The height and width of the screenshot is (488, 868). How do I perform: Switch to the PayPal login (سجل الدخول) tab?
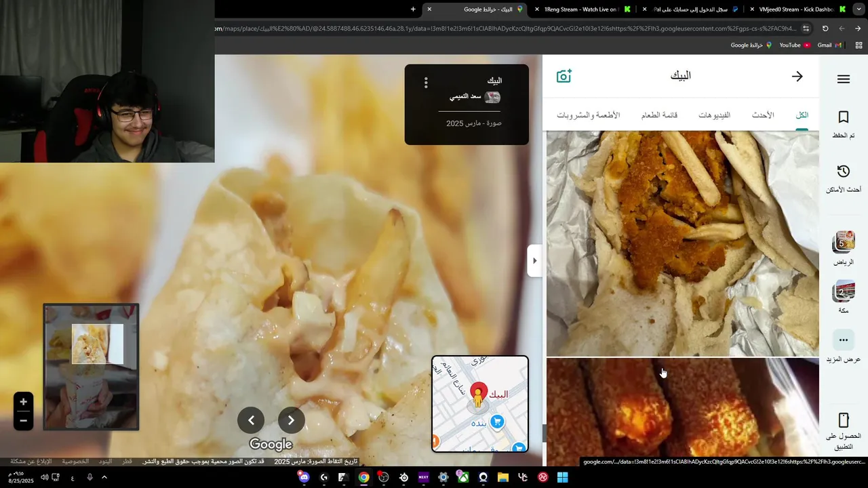(693, 9)
